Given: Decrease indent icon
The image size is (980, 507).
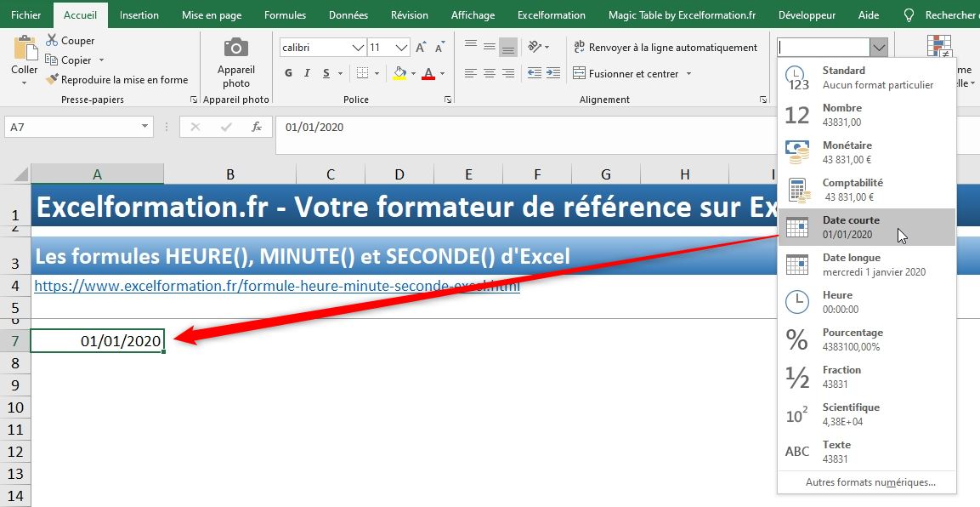Looking at the screenshot, I should point(535,73).
